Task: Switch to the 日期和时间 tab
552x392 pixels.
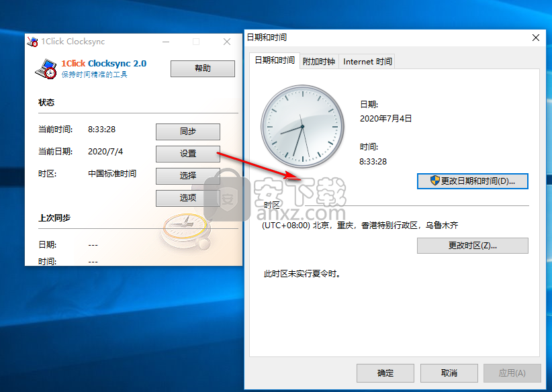Action: [275, 60]
